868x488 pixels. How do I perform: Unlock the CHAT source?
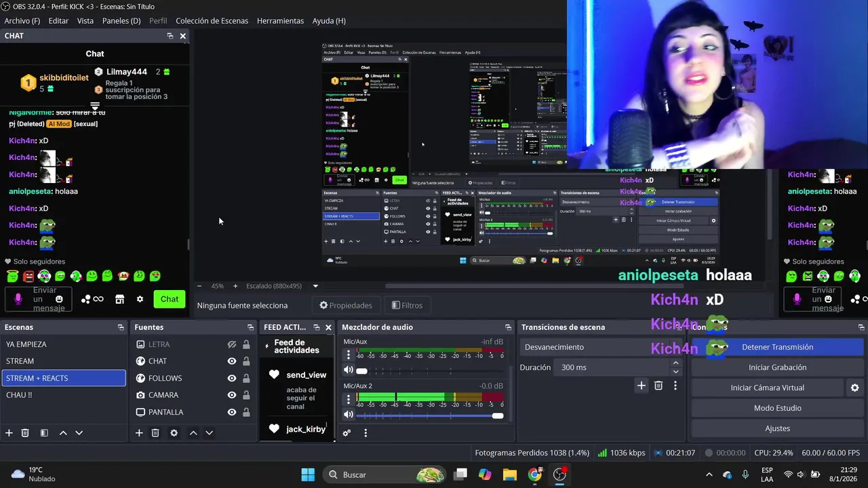click(246, 361)
